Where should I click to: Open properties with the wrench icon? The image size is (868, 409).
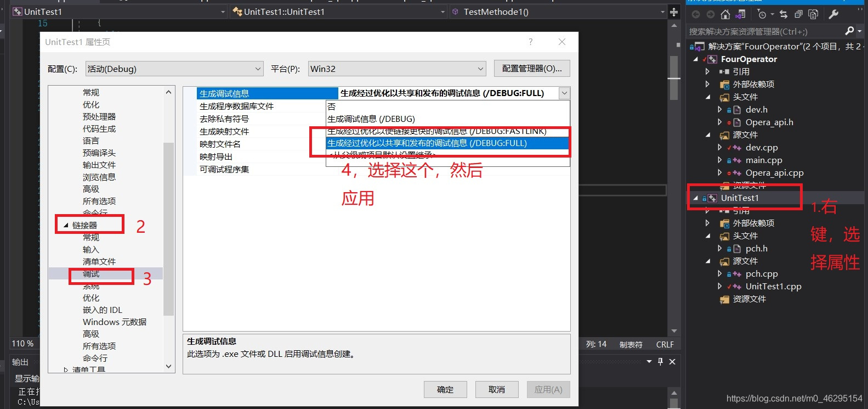[833, 14]
